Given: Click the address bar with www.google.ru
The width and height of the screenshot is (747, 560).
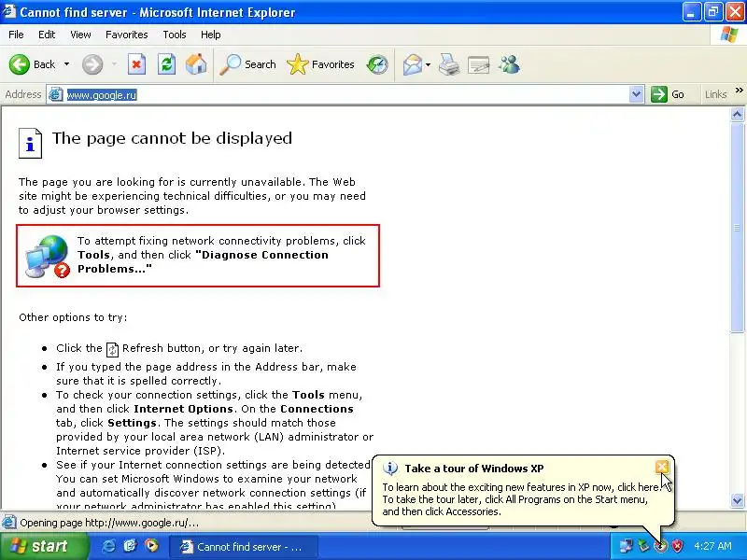Looking at the screenshot, I should [345, 95].
